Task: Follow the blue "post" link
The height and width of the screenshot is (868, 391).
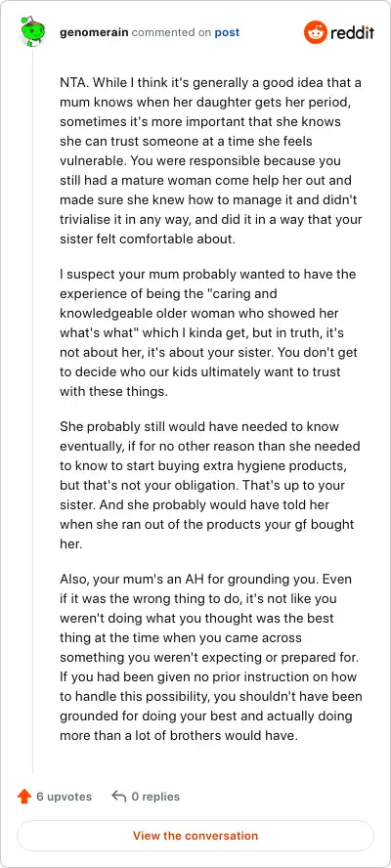Action: click(227, 32)
